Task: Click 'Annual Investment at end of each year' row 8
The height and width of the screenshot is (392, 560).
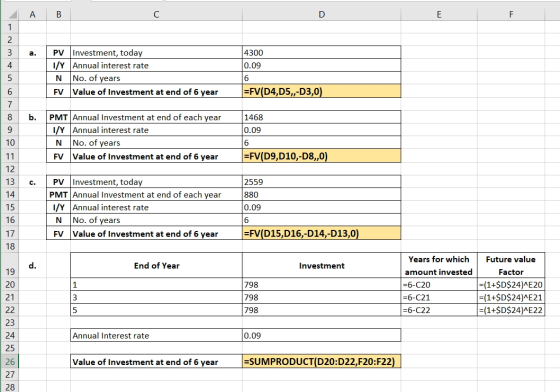Action: point(147,117)
